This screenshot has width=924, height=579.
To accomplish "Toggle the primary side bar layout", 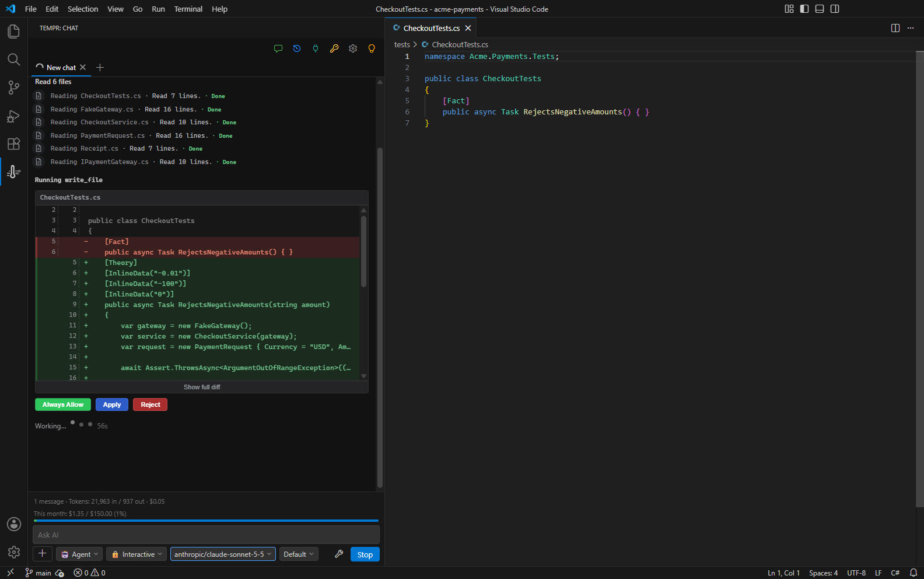I will click(804, 9).
